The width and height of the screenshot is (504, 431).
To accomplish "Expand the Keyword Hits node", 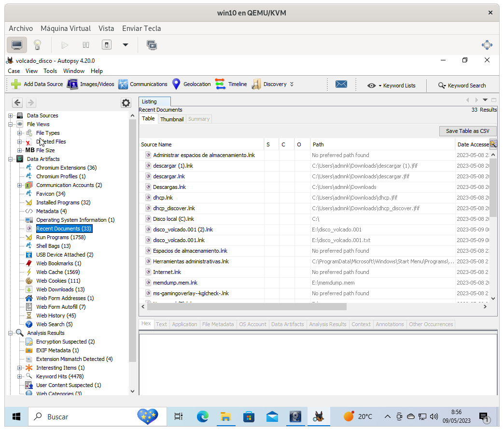I will [20, 376].
